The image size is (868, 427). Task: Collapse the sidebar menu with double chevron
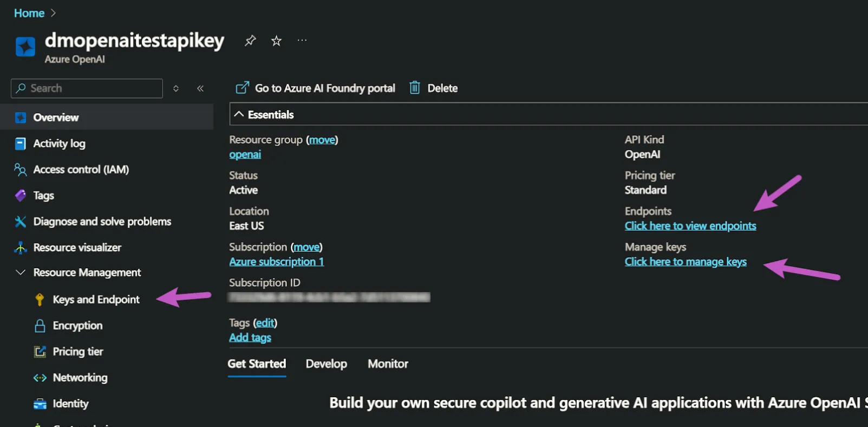[200, 88]
